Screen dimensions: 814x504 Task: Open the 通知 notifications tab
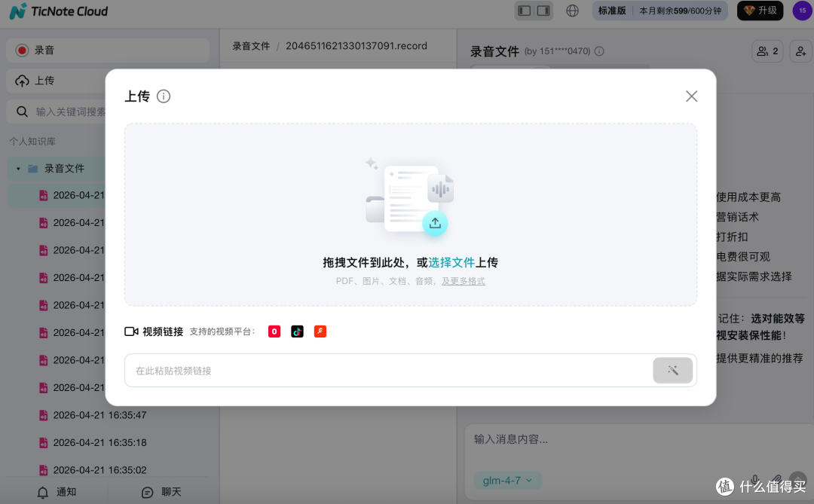point(57,491)
